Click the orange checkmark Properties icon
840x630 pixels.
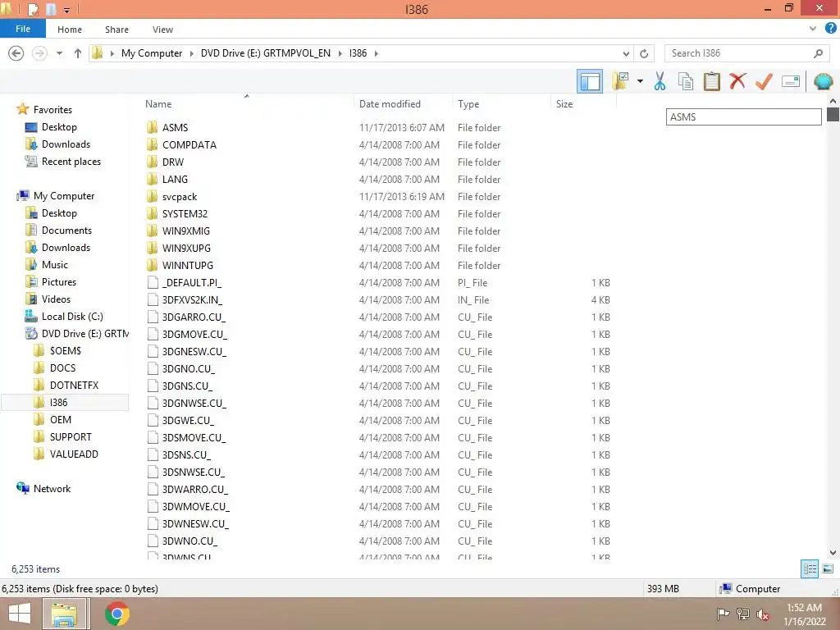[764, 81]
